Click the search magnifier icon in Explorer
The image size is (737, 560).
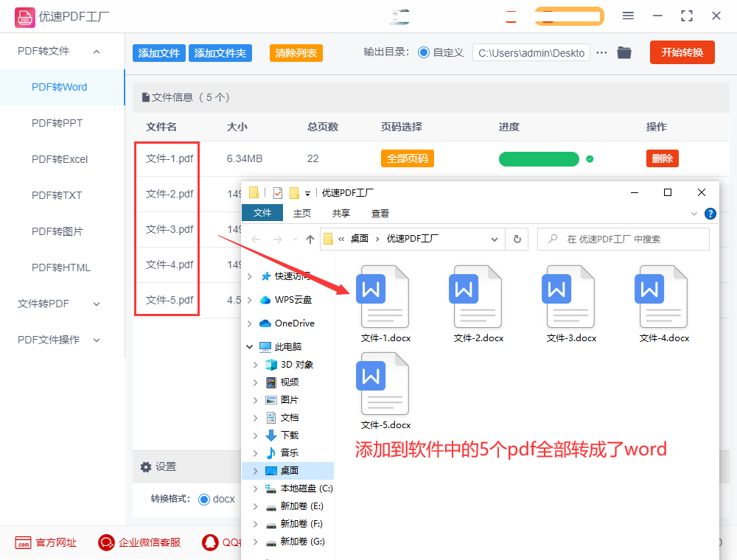coord(553,239)
